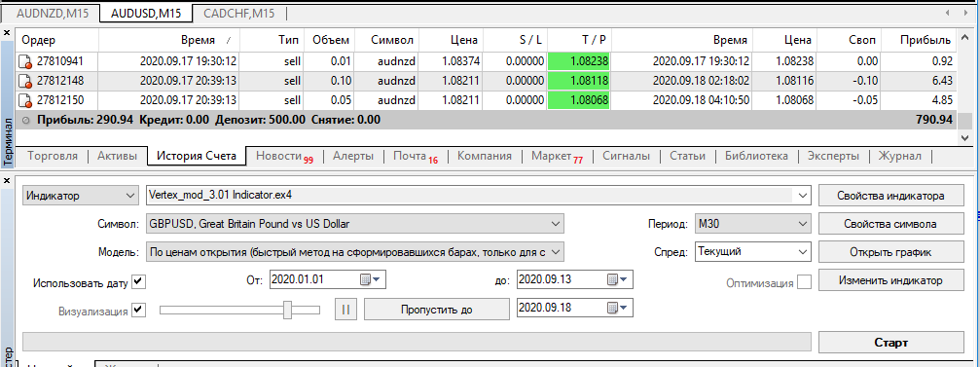Open the 'Спред' Текущий dropdown
The width and height of the screenshot is (980, 367).
(752, 252)
